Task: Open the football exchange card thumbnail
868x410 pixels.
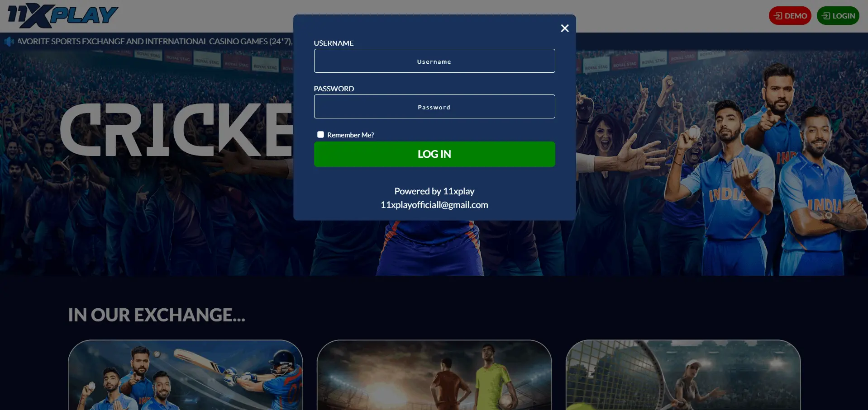Action: [434, 375]
